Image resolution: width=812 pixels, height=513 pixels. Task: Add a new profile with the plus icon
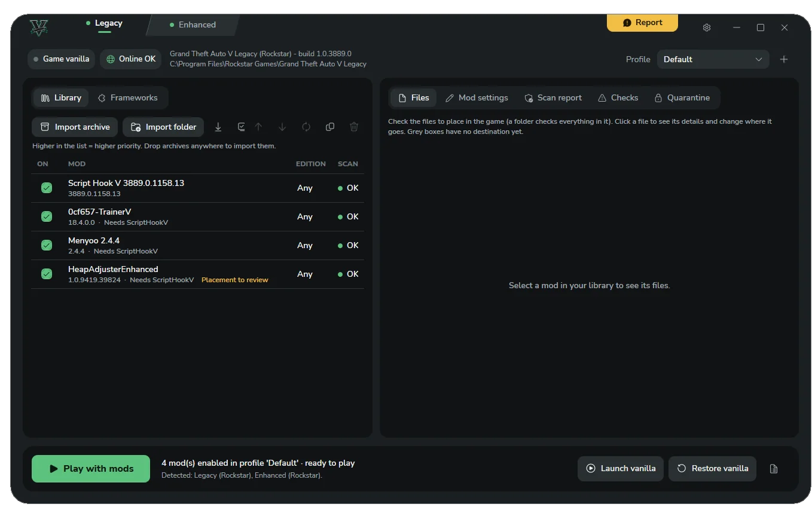pyautogui.click(x=784, y=59)
